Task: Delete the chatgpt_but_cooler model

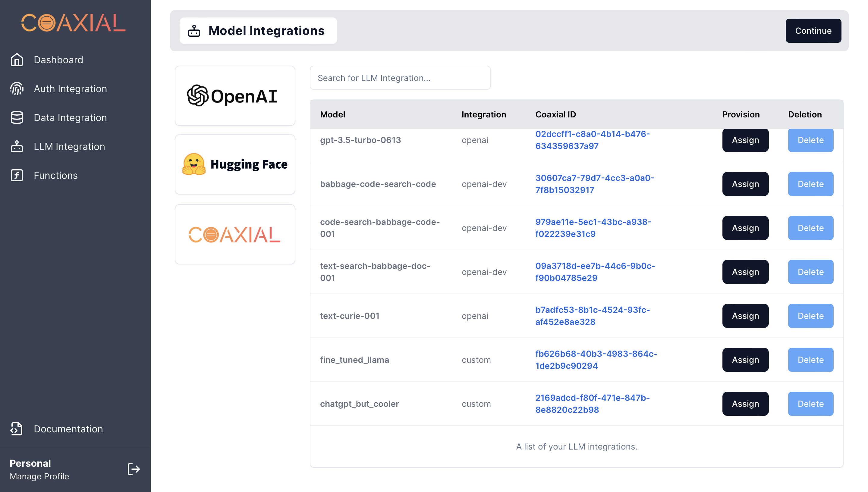Action: [x=810, y=404]
